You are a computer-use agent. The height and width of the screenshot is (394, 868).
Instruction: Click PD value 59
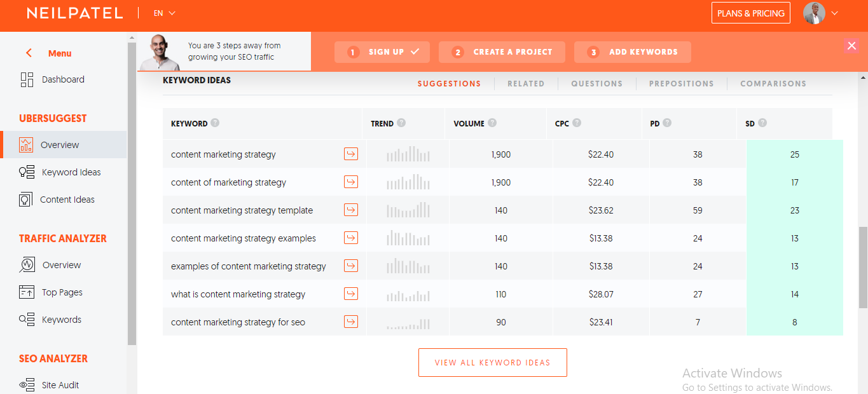point(698,210)
